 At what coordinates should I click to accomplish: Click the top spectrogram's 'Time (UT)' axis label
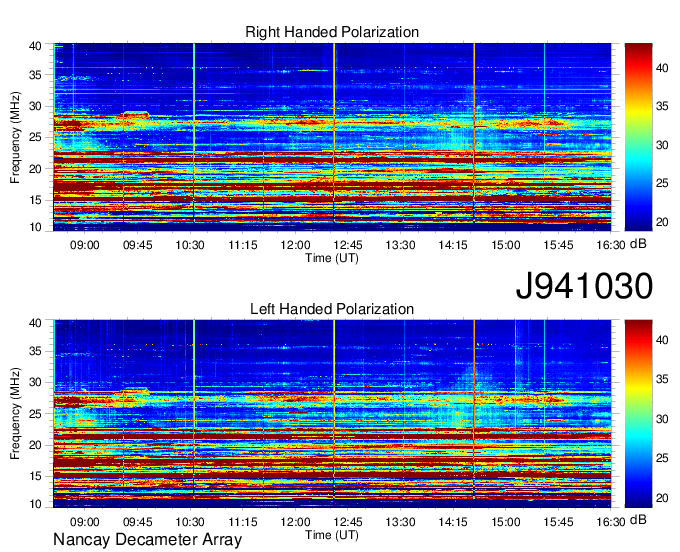point(332,258)
